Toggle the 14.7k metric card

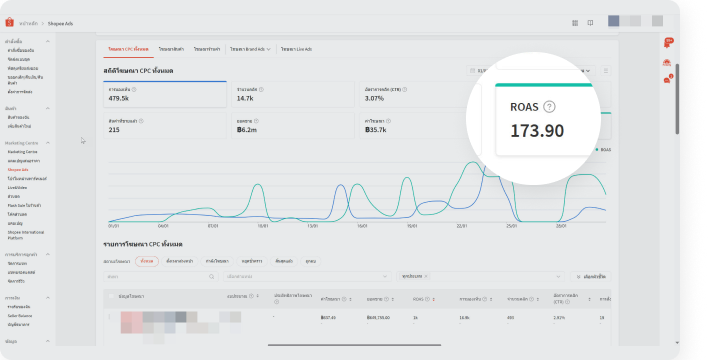tap(293, 94)
